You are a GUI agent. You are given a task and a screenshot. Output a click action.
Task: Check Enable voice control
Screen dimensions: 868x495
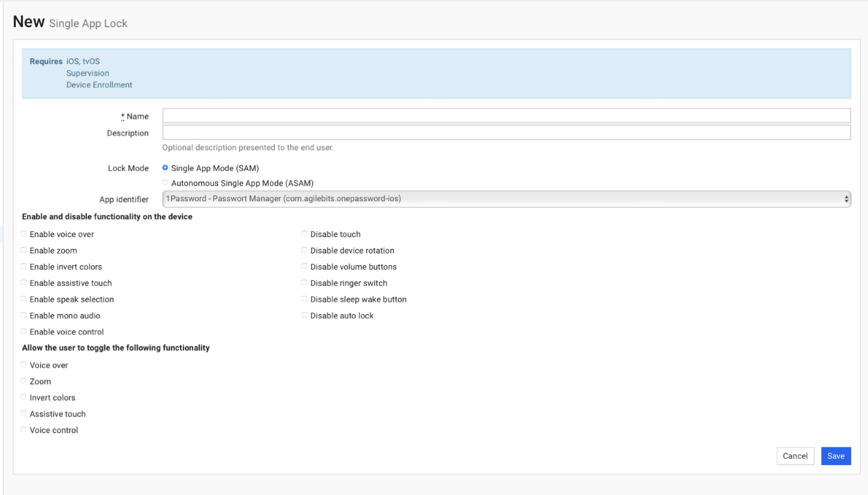23,331
